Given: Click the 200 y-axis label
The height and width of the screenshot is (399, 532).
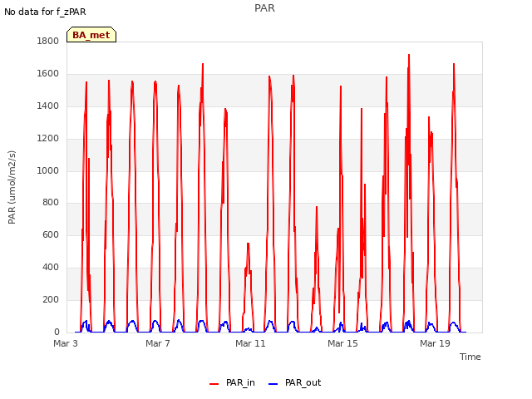Looking at the screenshot, I should tap(51, 299).
